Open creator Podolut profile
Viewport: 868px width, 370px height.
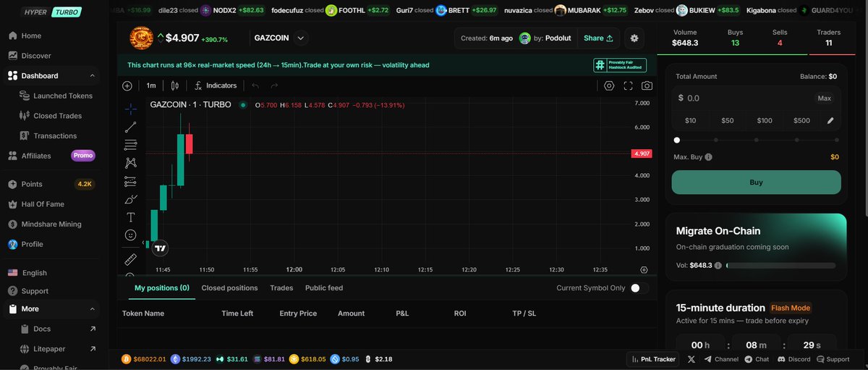(x=546, y=38)
